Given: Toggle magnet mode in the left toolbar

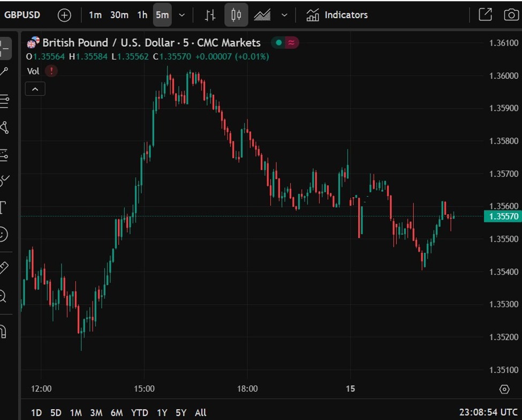Looking at the screenshot, I should tap(3, 332).
